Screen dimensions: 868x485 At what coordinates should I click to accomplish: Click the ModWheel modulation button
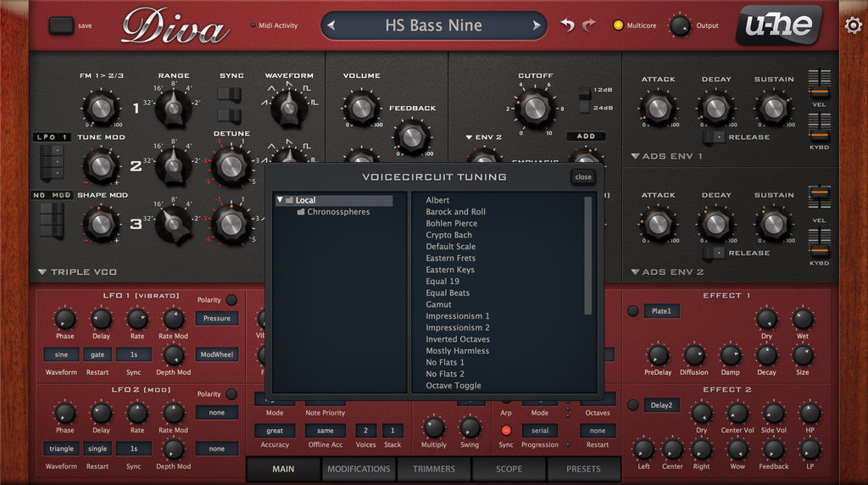[216, 354]
